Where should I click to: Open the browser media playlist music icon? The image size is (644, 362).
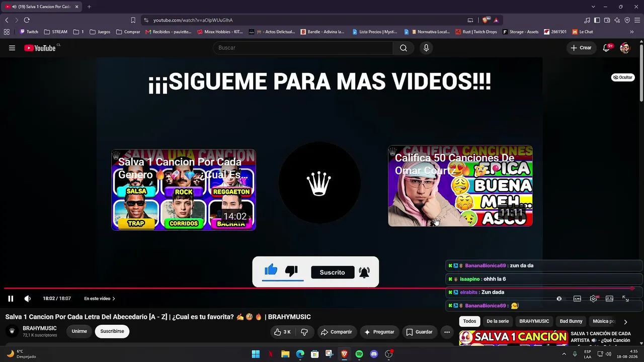click(587, 20)
